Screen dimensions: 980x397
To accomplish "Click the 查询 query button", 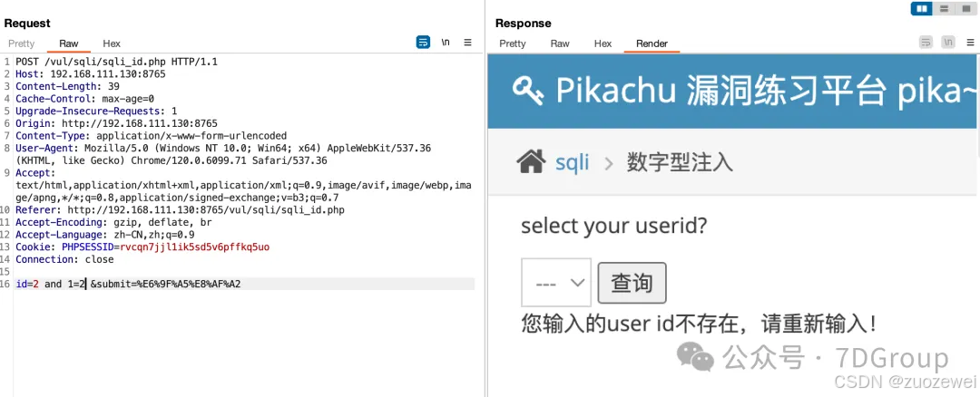I will [x=632, y=283].
